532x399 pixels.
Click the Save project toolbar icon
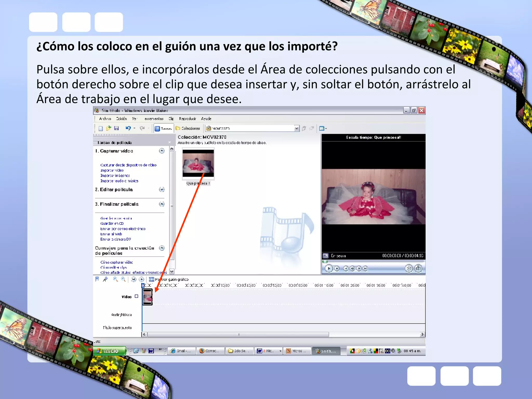(116, 128)
